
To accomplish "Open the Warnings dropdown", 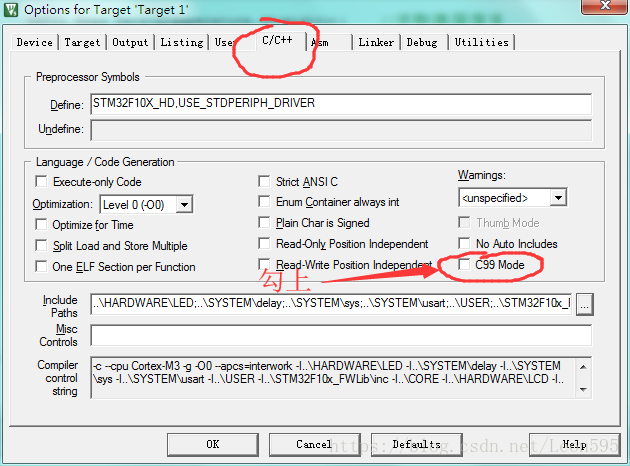I will coord(558,198).
